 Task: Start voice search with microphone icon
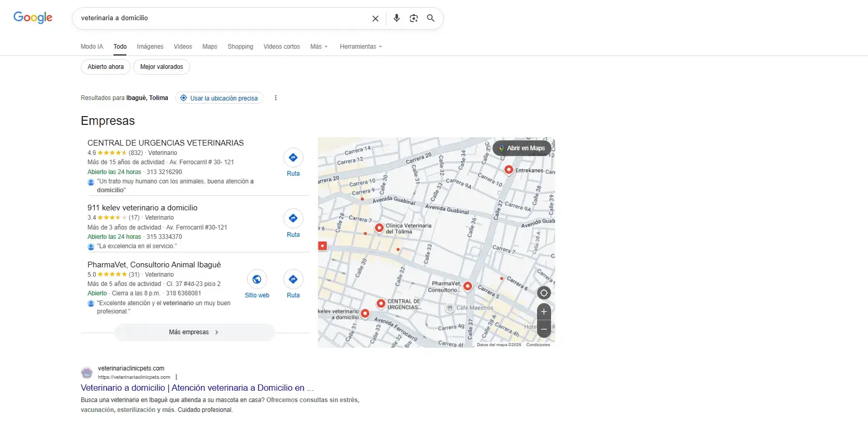click(397, 18)
